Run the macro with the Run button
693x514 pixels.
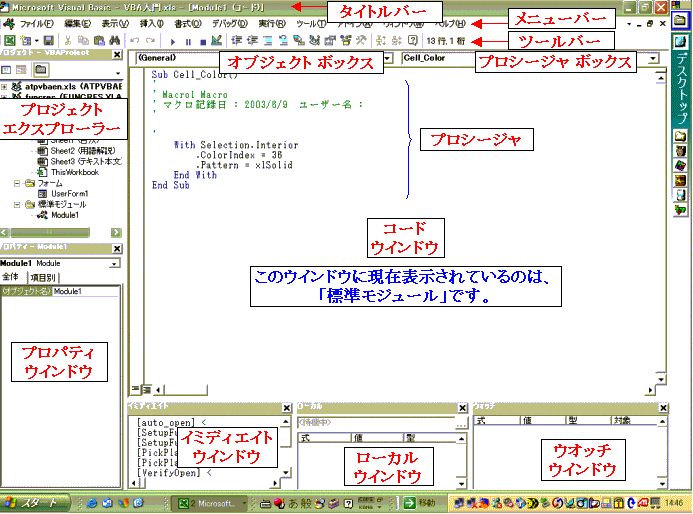coord(175,40)
